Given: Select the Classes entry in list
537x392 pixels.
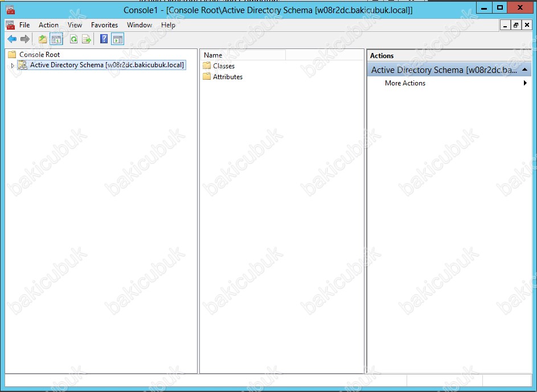Looking at the screenshot, I should click(x=224, y=66).
